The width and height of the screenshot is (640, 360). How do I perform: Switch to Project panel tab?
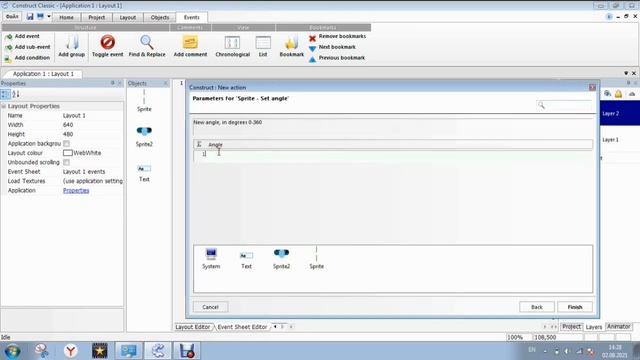(571, 327)
